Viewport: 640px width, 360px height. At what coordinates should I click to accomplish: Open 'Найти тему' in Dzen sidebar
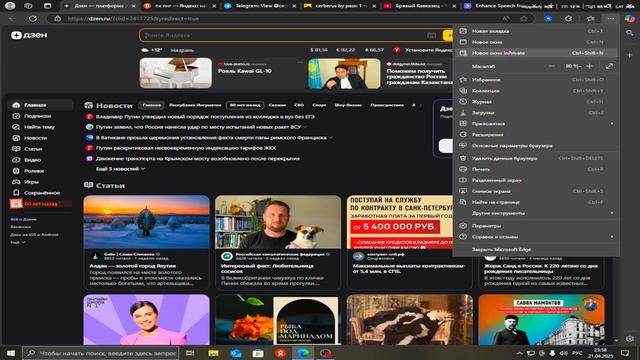(x=40, y=127)
